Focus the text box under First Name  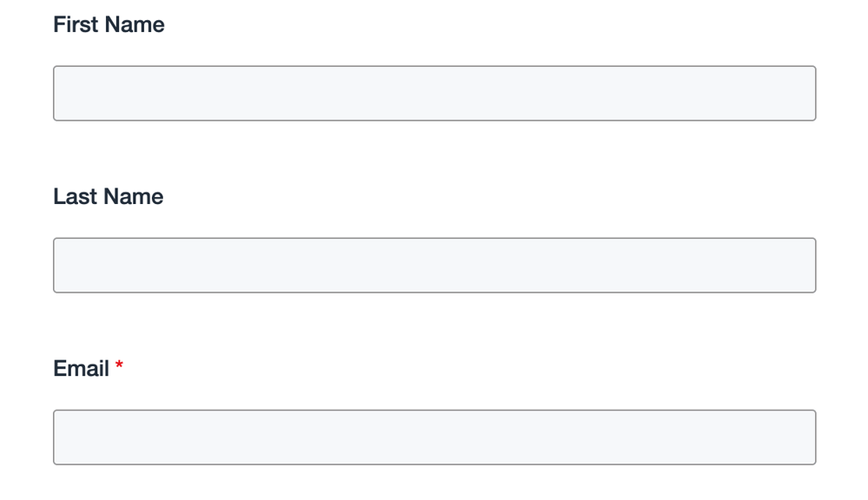click(x=434, y=94)
